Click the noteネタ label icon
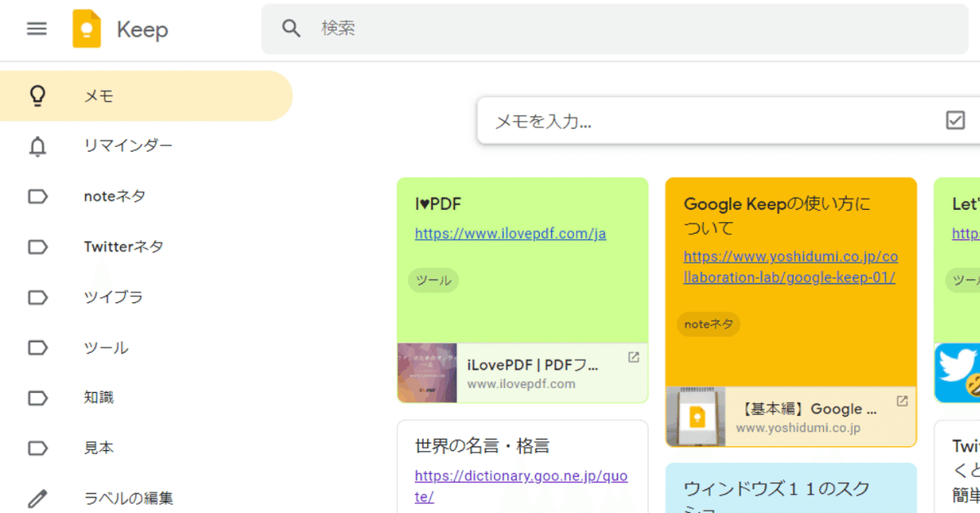This screenshot has height=513, width=980. [38, 197]
